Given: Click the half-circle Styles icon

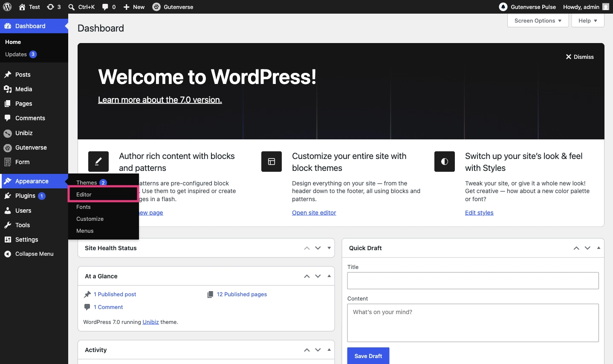Looking at the screenshot, I should [445, 162].
